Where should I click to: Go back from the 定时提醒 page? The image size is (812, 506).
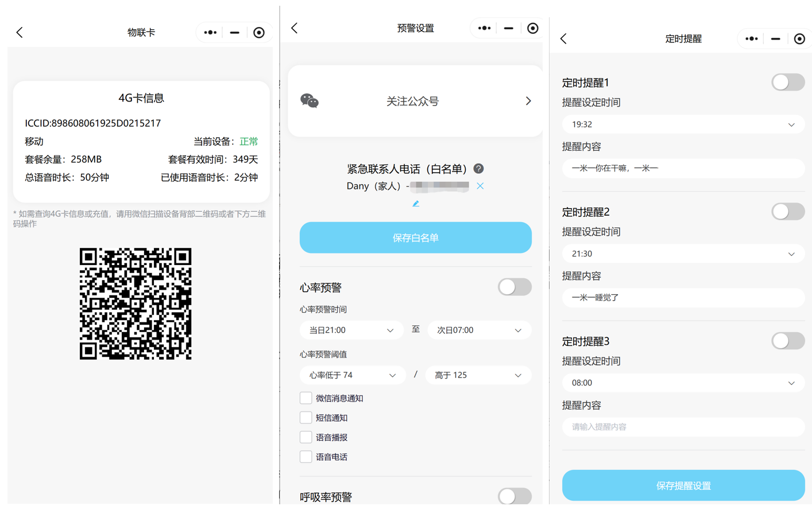click(x=563, y=39)
